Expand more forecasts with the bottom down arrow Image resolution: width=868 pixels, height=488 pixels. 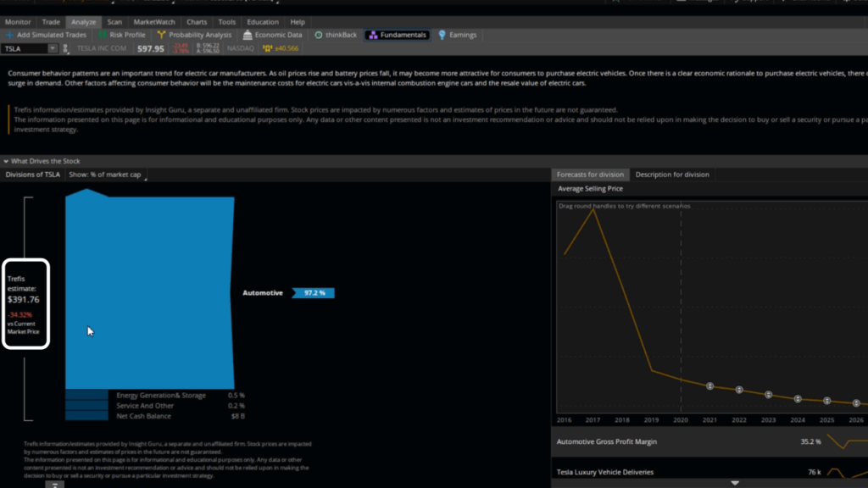[735, 483]
